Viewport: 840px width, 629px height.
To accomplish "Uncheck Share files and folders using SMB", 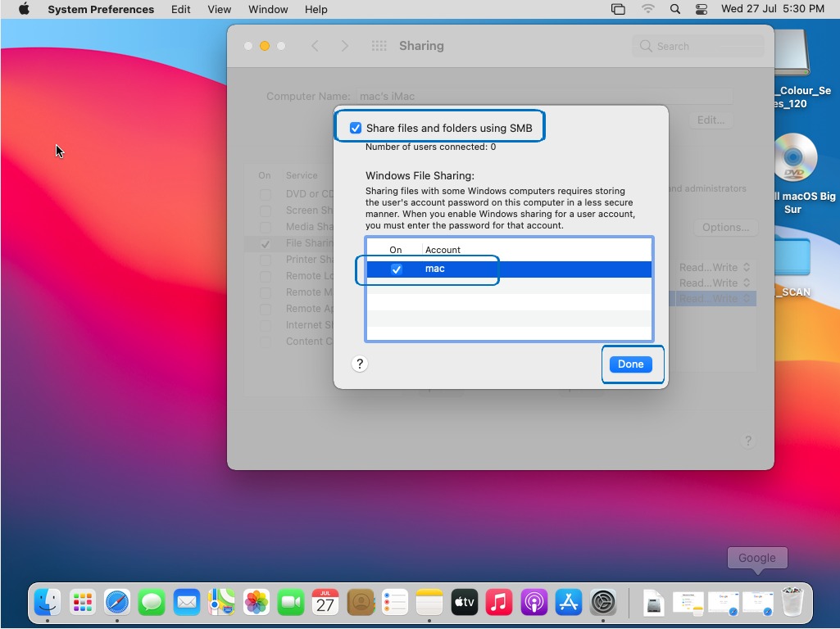I will (356, 128).
